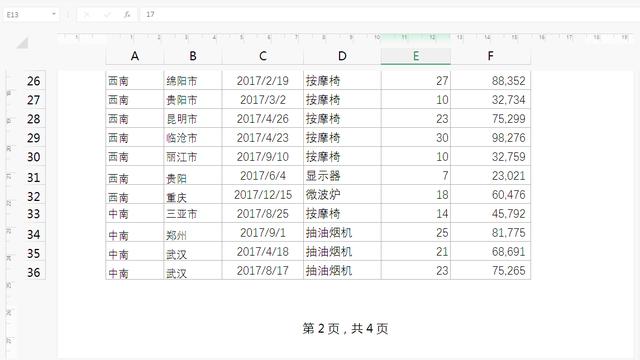Click amount cell 88,352
Screen dimensions: 640x360
[491, 80]
